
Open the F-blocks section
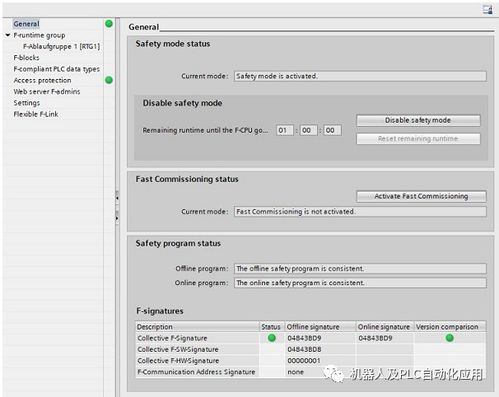[x=26, y=58]
